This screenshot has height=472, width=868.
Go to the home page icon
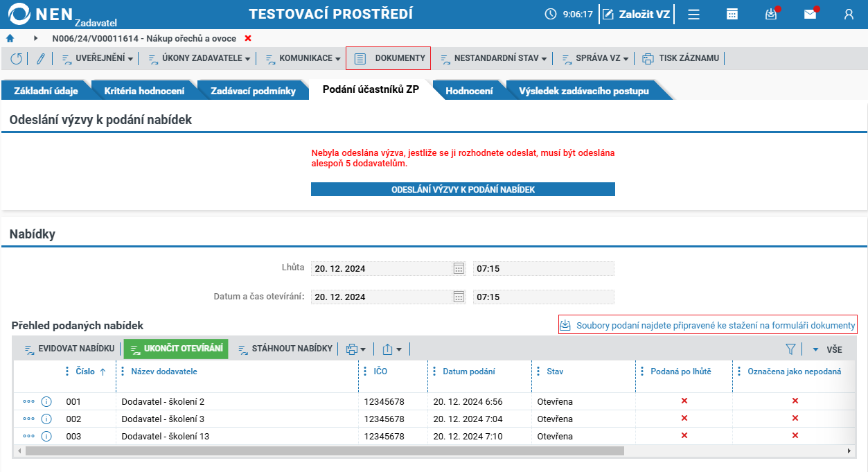coord(10,38)
